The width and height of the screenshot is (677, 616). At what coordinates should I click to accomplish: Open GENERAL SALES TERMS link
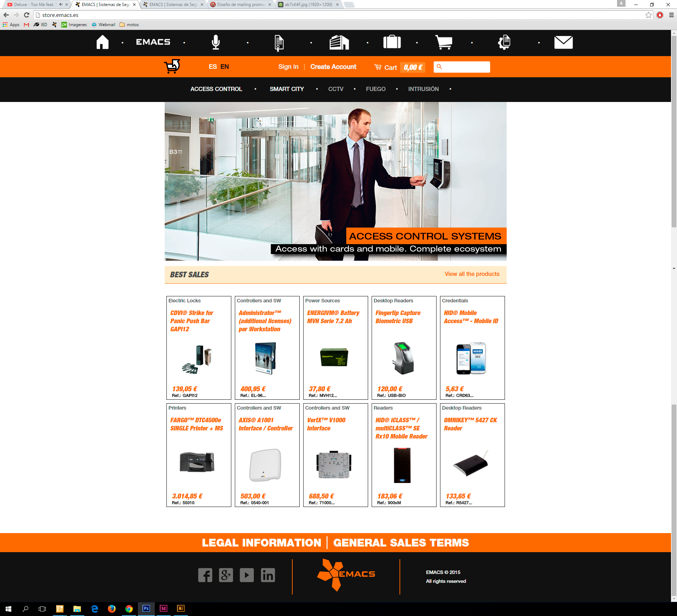pos(401,543)
